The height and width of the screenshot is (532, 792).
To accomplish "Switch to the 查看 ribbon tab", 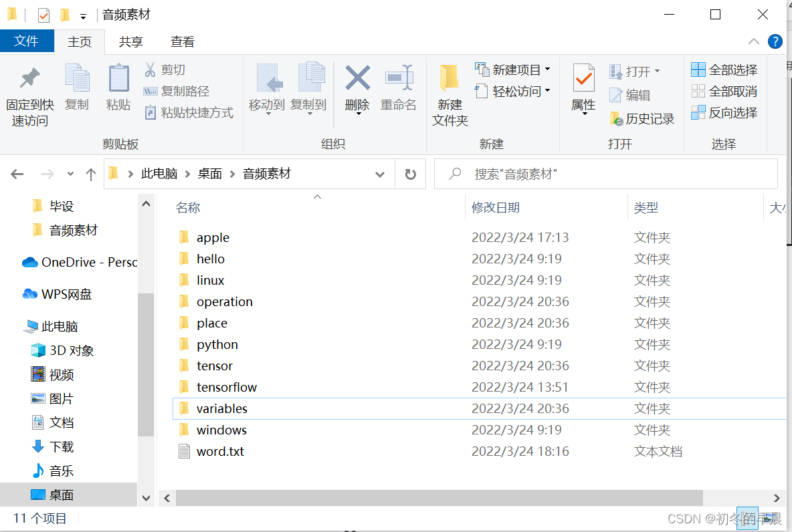I will [x=182, y=41].
